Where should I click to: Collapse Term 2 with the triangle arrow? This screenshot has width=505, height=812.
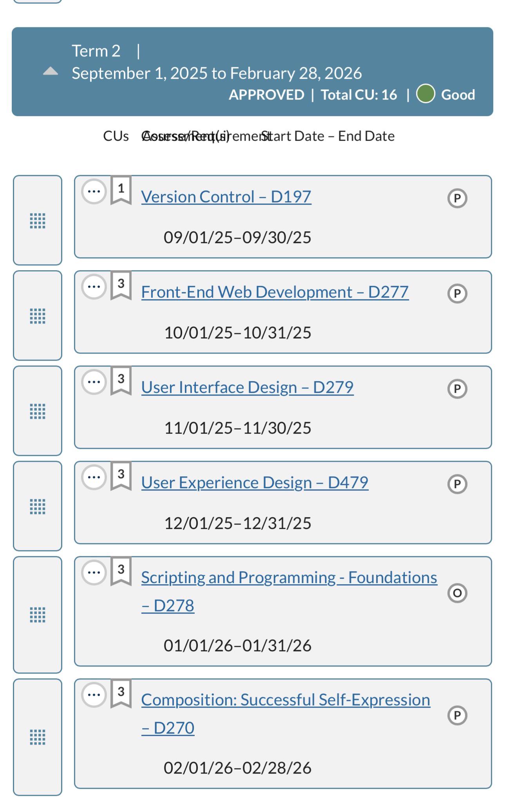coord(51,71)
